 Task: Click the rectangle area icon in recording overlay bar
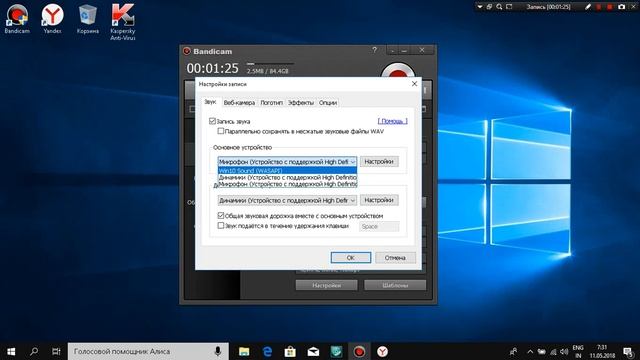point(509,7)
